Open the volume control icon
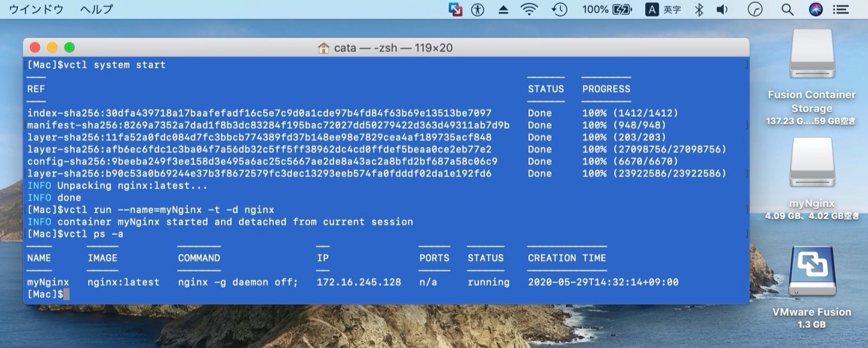The height and width of the screenshot is (348, 868). click(x=722, y=10)
